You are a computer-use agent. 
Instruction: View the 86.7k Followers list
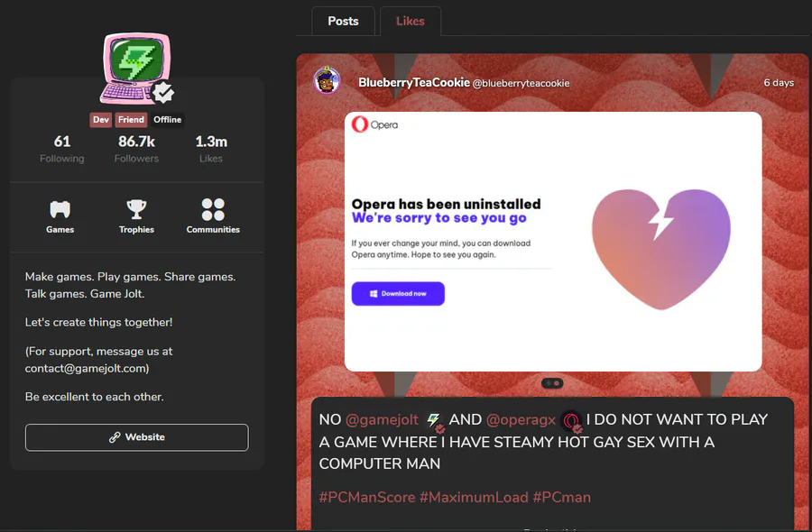(137, 149)
